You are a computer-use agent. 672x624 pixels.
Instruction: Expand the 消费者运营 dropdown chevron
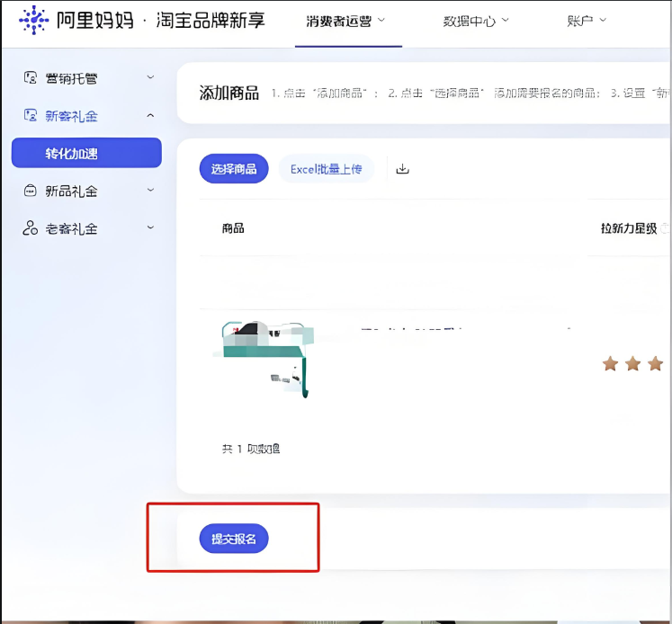(381, 20)
